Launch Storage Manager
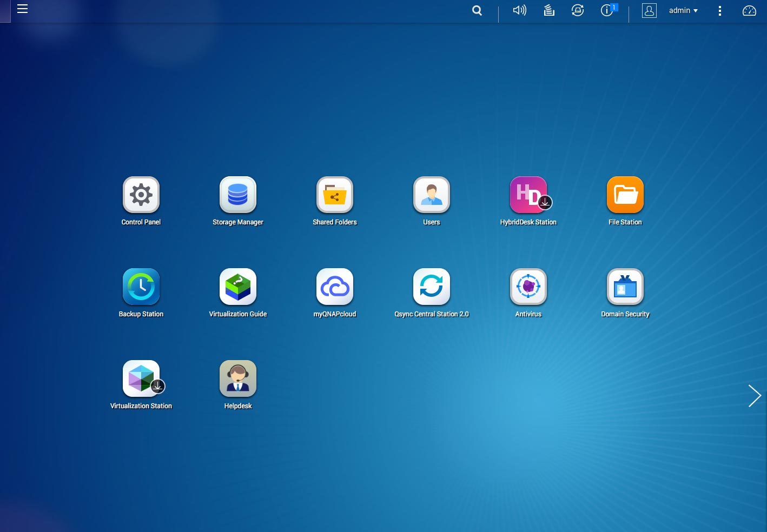 [238, 195]
